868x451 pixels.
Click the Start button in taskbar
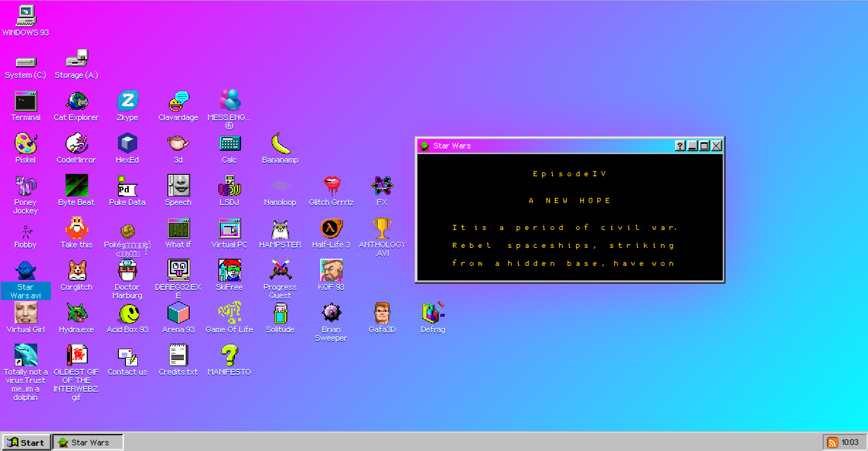click(x=26, y=443)
